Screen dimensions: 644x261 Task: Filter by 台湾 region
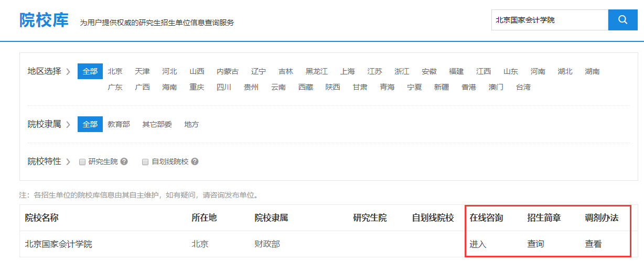pyautogui.click(x=523, y=87)
